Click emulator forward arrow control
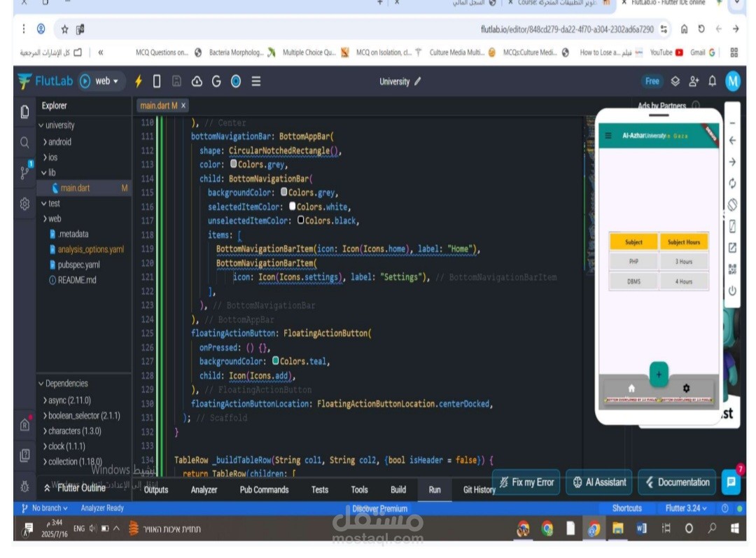 point(732,162)
